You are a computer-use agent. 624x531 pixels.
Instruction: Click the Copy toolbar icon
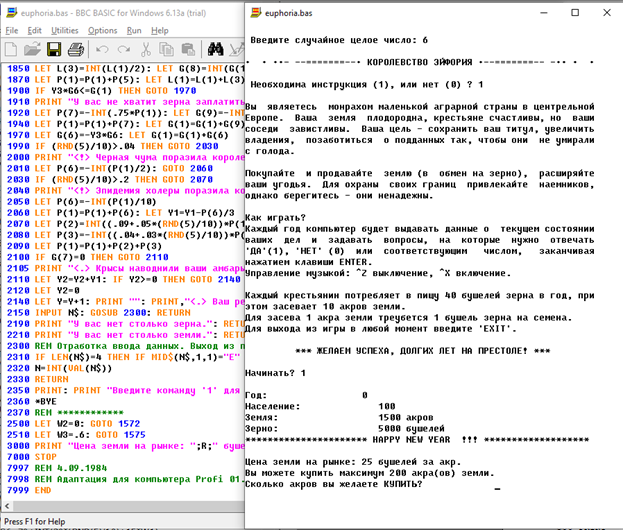click(x=166, y=49)
